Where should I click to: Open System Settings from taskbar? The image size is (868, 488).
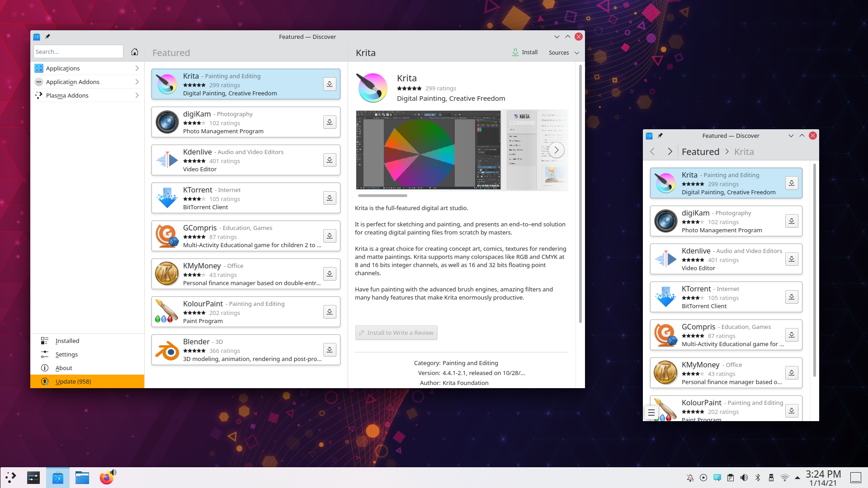[x=34, y=478]
